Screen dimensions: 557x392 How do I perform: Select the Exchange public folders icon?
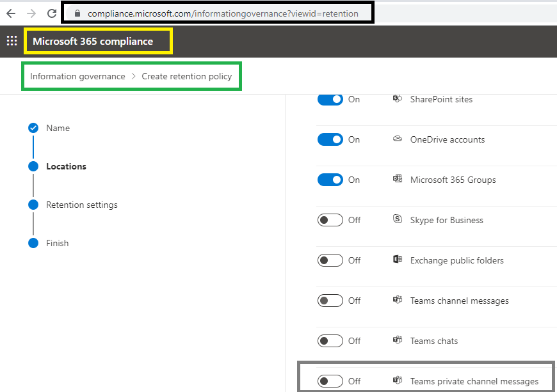point(396,260)
